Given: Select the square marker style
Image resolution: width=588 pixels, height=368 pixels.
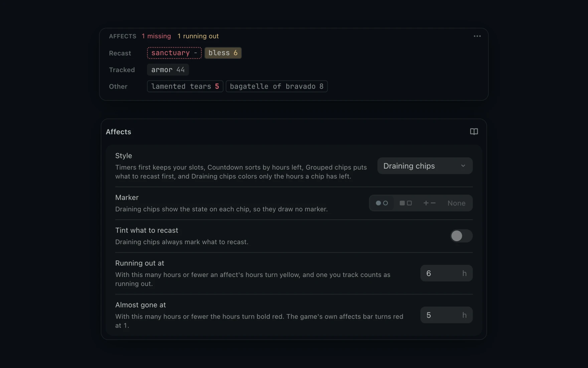Looking at the screenshot, I should [406, 203].
